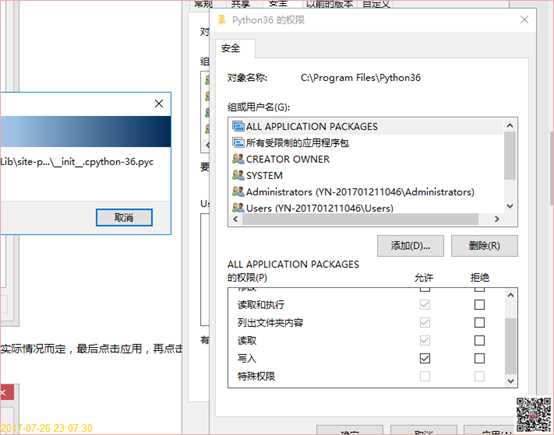
Task: Toggle deny checkbox for 读取
Action: [479, 340]
